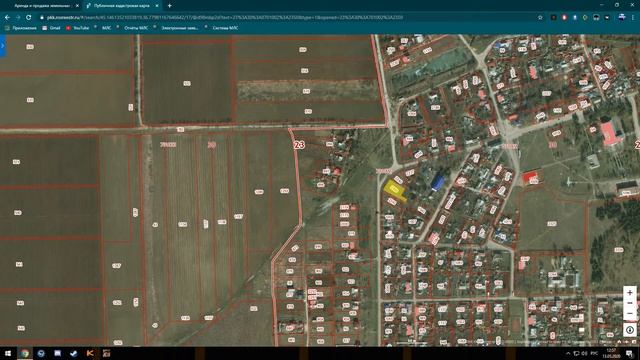
Task: Open a new browser tab
Action: 169,6
